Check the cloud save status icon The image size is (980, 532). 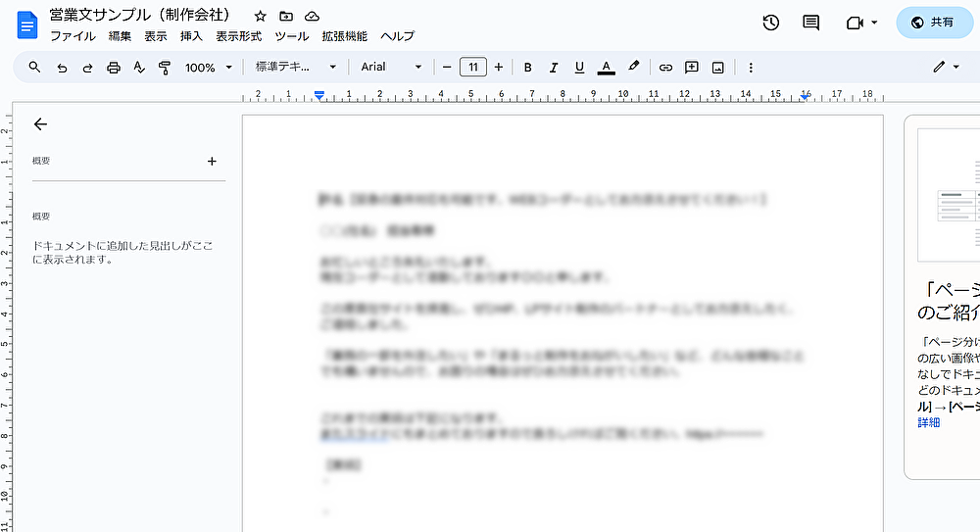[x=312, y=17]
